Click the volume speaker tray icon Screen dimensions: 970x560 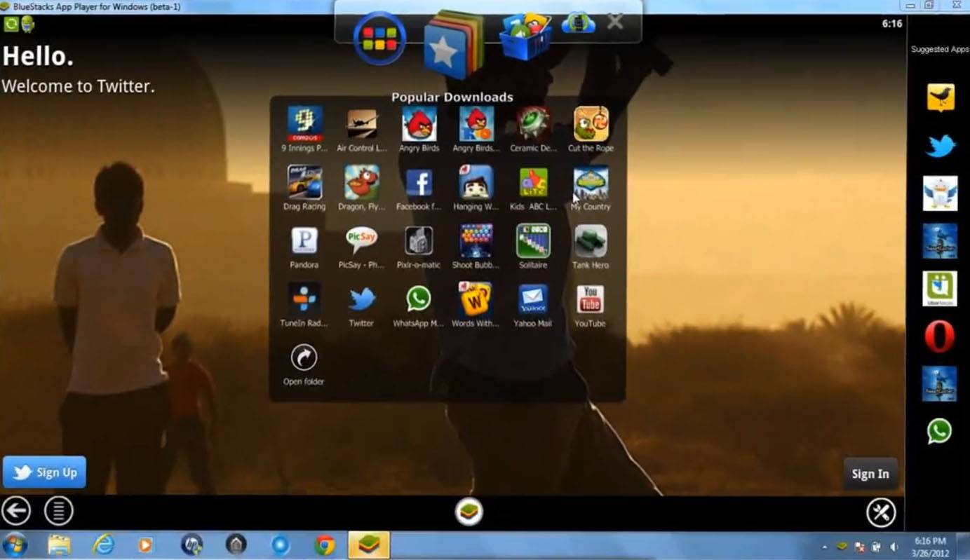(894, 546)
